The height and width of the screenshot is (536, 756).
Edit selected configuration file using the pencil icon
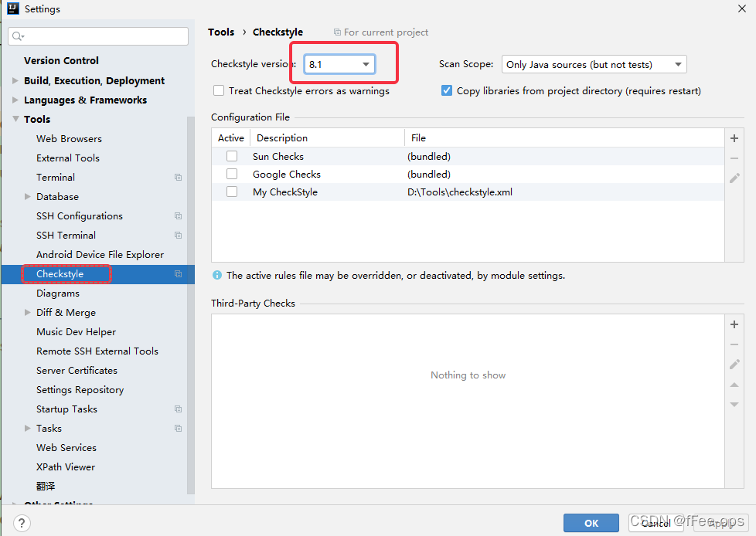tap(734, 178)
